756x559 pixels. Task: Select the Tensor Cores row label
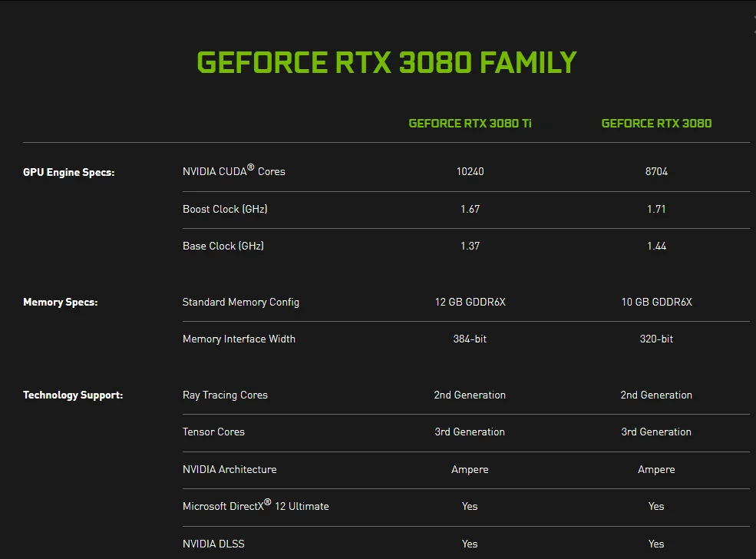pos(213,432)
